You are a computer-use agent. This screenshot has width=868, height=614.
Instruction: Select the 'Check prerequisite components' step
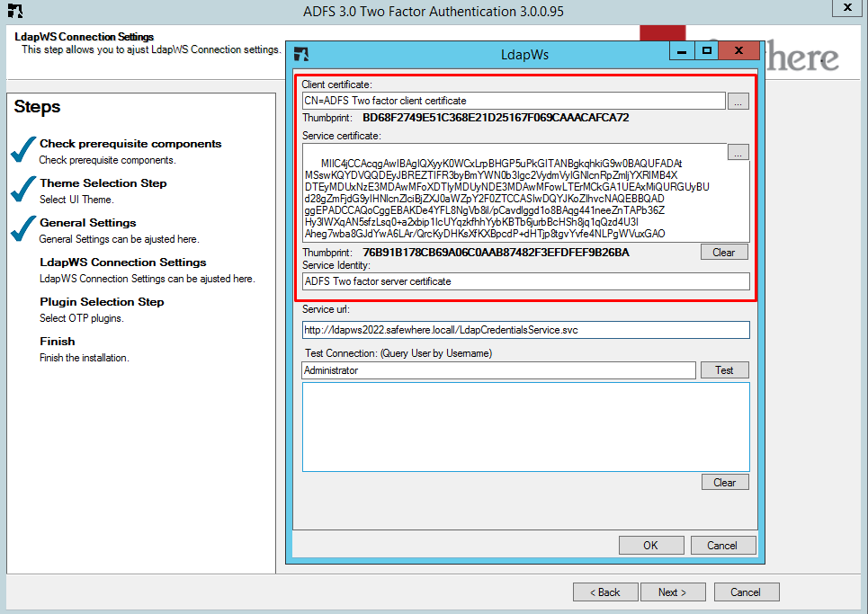click(x=130, y=144)
